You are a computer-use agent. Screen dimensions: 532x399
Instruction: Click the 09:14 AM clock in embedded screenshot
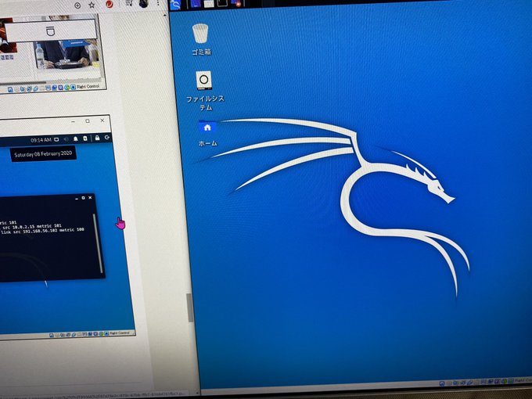[41, 140]
